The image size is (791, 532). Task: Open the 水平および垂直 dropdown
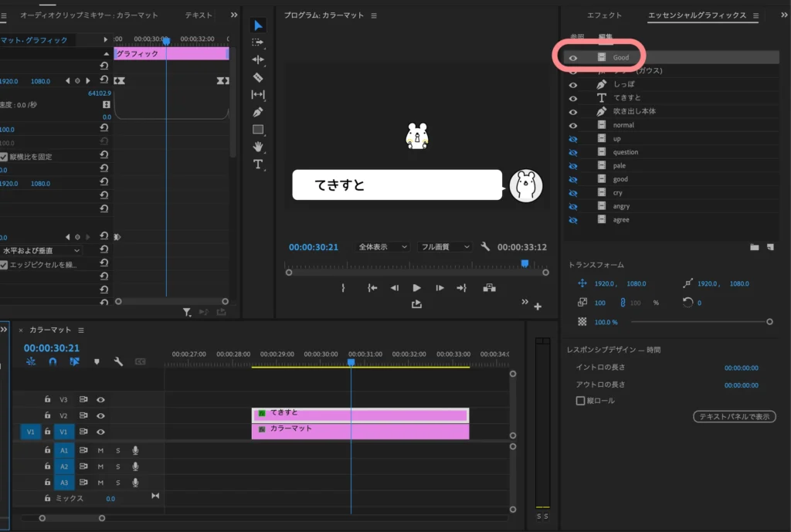[x=42, y=251]
